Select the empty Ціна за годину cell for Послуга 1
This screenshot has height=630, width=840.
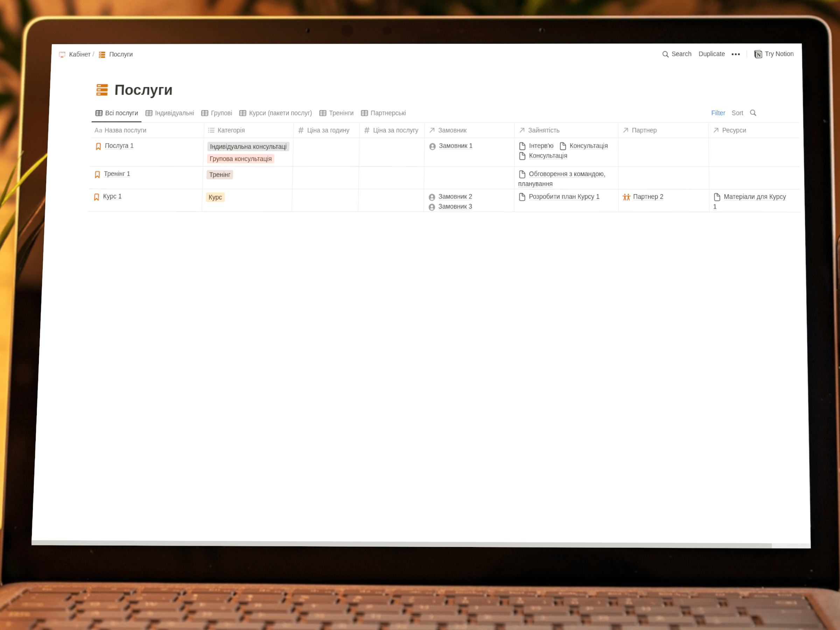[326, 152]
